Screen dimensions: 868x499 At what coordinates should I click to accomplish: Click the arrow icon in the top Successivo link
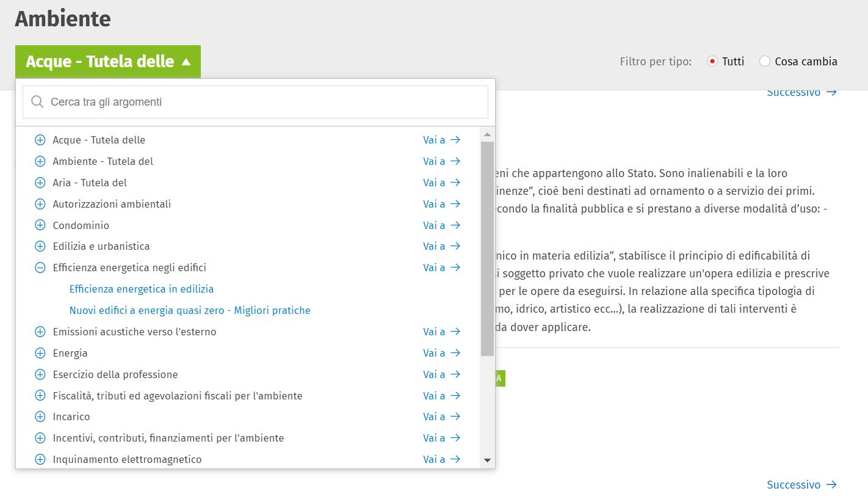831,93
